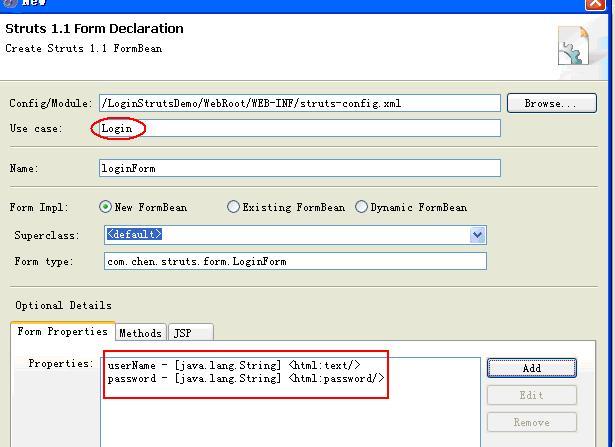Select the Dynamic FormBean radio button

pos(361,207)
